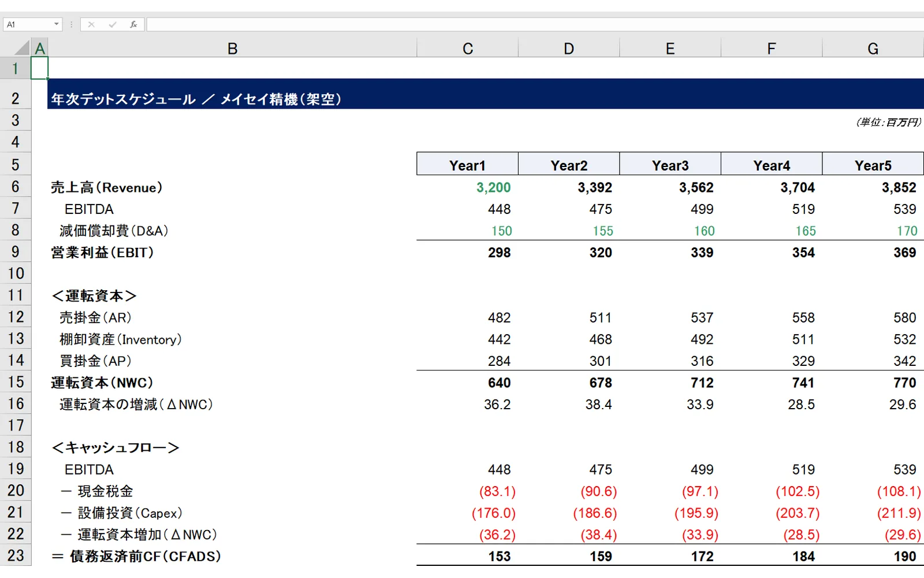This screenshot has height=578, width=924.
Task: Click the 営業利益(EBIT) label
Action: 102,253
